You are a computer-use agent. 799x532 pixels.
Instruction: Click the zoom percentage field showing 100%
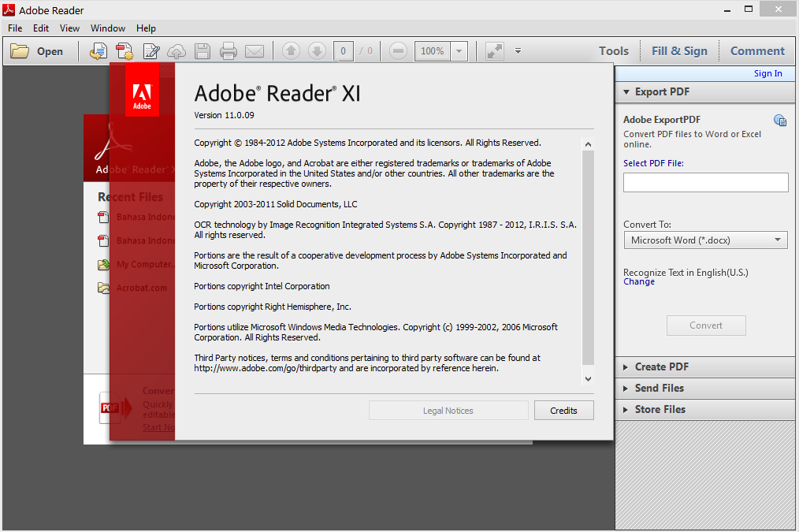432,51
